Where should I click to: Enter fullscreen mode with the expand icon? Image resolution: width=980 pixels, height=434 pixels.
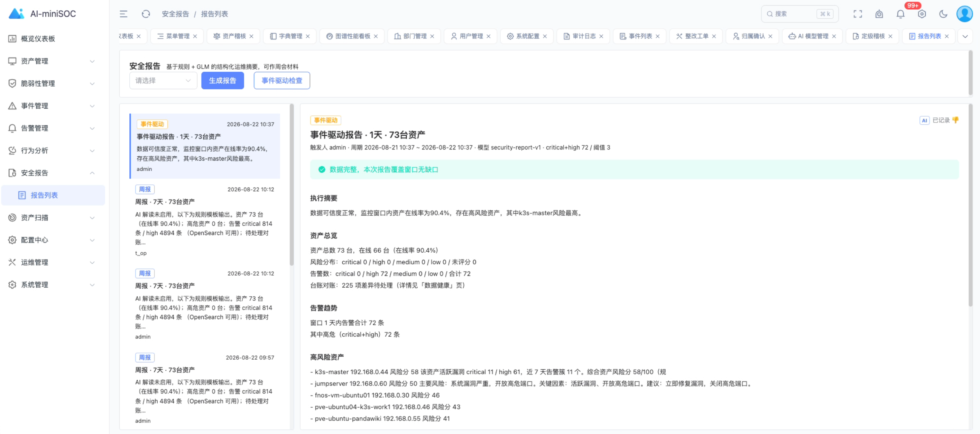(x=858, y=14)
